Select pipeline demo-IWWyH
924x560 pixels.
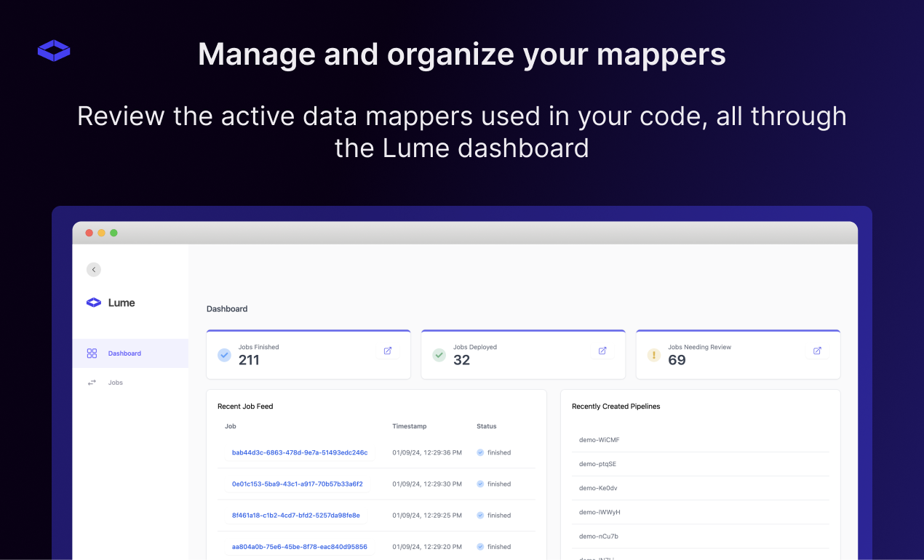point(600,512)
